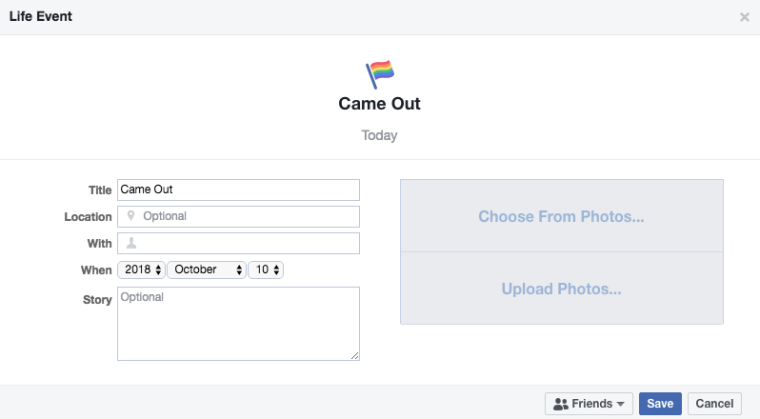
Task: Open the day 10 dropdown
Action: 266,270
